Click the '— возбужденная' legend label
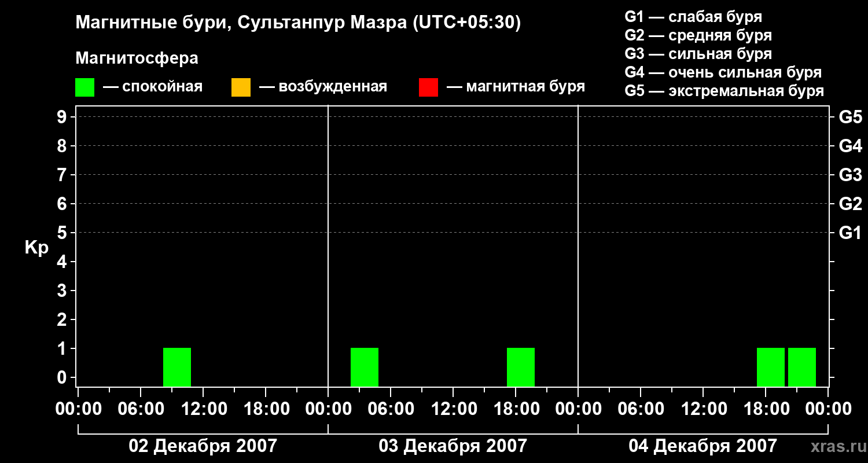Viewport: 868px width, 463px height. coord(323,87)
